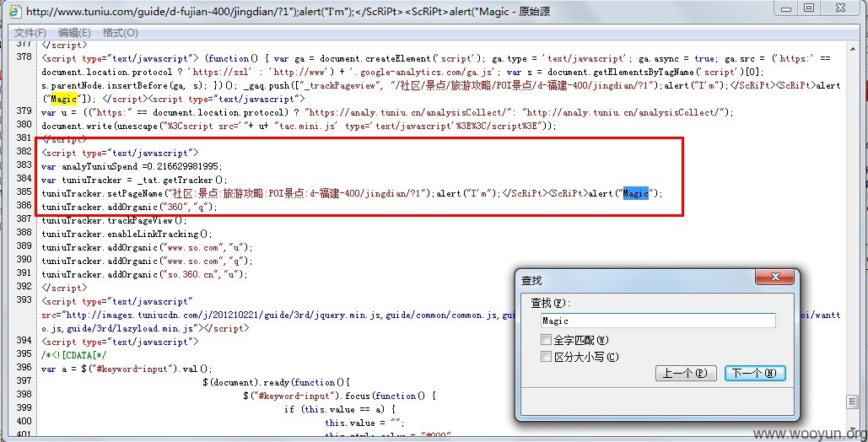The width and height of the screenshot is (868, 442).
Task: Click 'tuniuTracker.addOrganic("360","q");' line
Action: point(130,207)
